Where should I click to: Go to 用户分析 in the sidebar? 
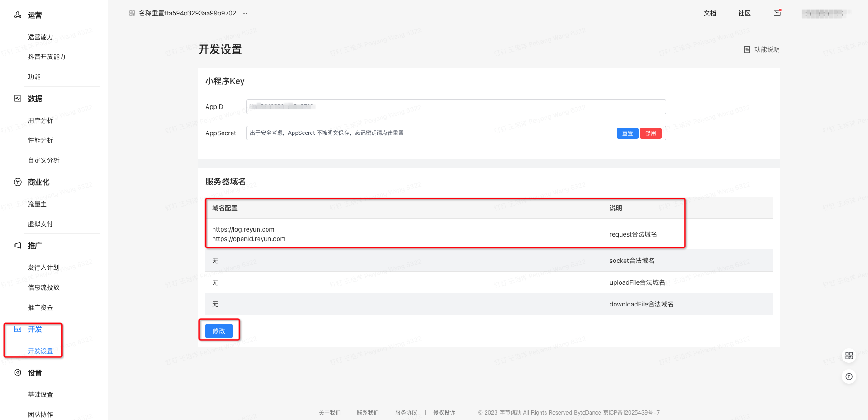[40, 120]
